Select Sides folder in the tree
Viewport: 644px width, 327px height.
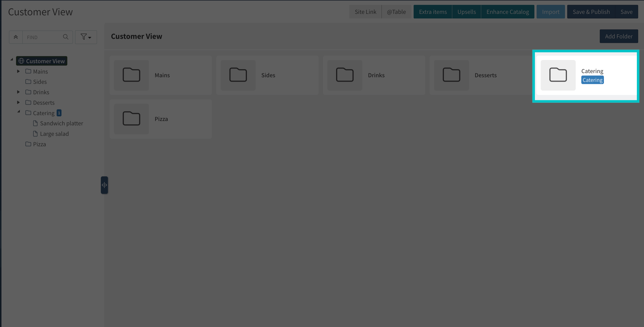[x=36, y=82]
